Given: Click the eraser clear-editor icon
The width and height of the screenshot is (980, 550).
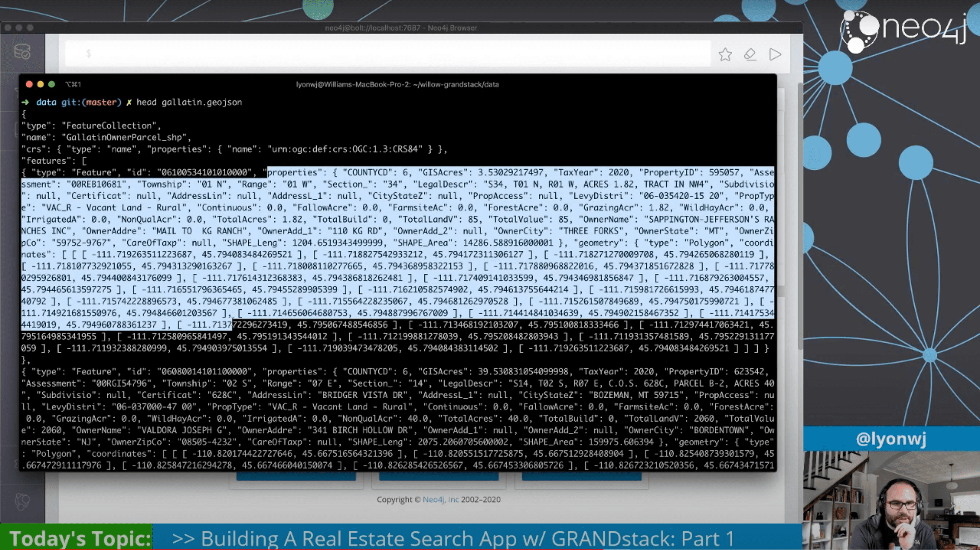Looking at the screenshot, I should pos(750,54).
